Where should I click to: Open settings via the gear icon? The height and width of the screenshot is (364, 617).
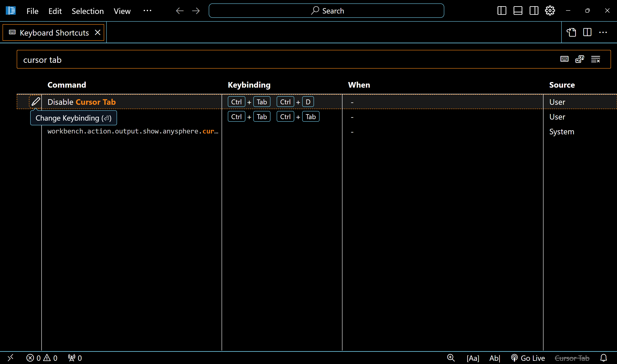(x=550, y=10)
